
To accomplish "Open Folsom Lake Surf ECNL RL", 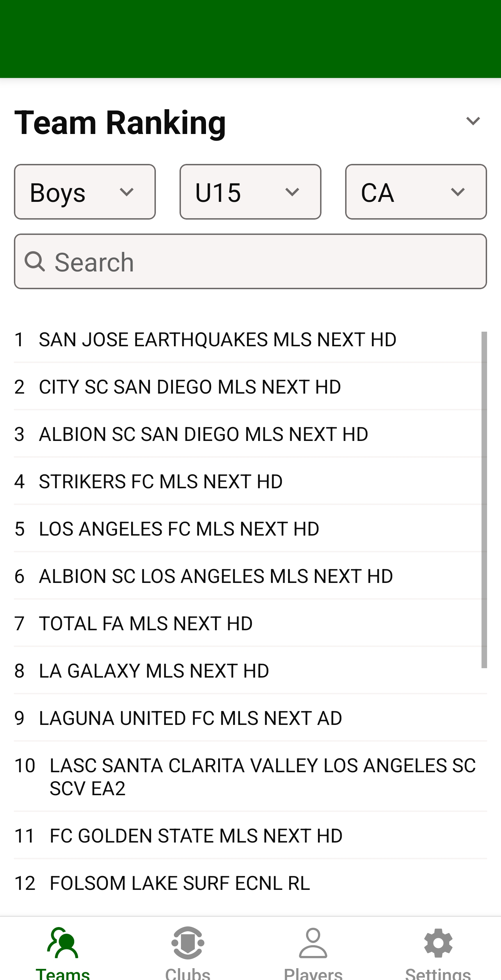I will (180, 883).
